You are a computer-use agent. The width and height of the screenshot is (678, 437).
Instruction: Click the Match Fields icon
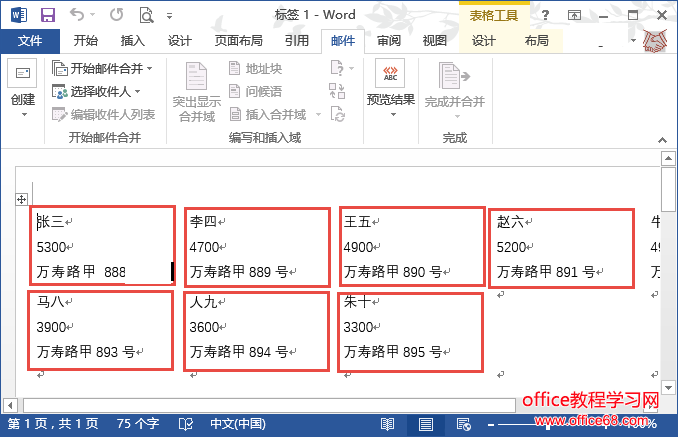[x=337, y=91]
